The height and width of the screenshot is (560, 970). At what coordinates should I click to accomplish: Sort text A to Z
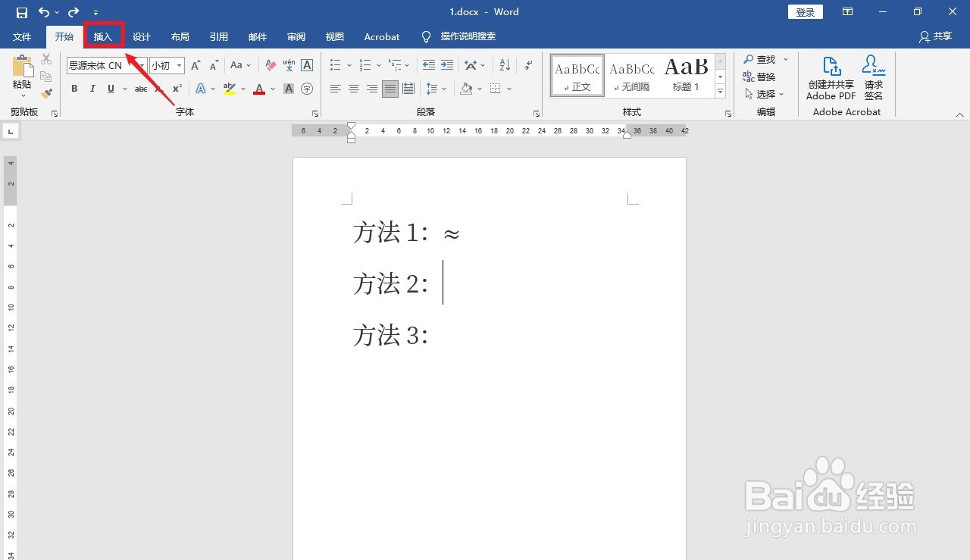click(505, 65)
